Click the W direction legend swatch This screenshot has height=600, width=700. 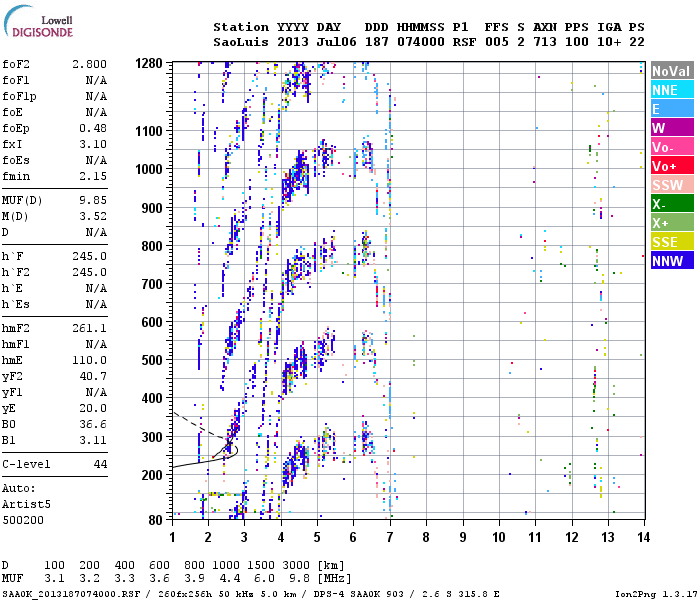(x=672, y=128)
